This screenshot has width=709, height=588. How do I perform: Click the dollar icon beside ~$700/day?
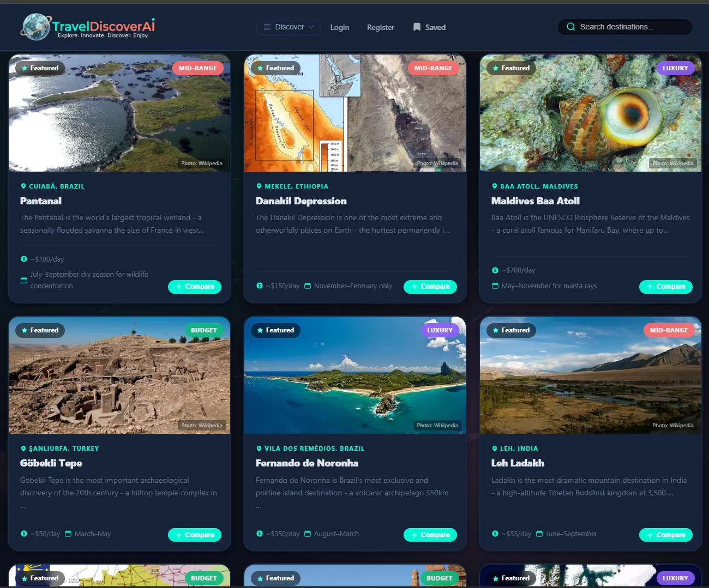click(495, 270)
